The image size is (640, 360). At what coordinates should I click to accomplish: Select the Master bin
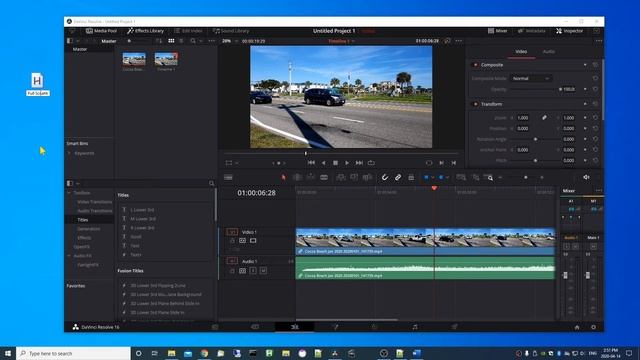click(80, 49)
